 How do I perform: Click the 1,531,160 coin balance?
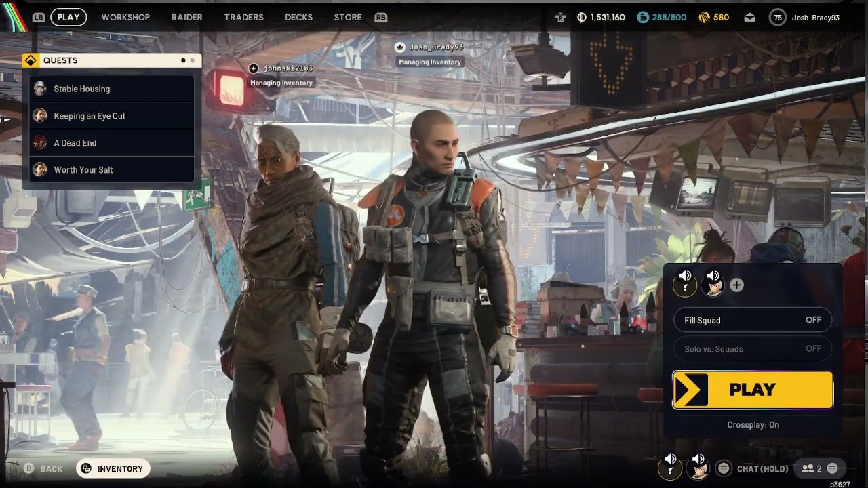pyautogui.click(x=608, y=18)
